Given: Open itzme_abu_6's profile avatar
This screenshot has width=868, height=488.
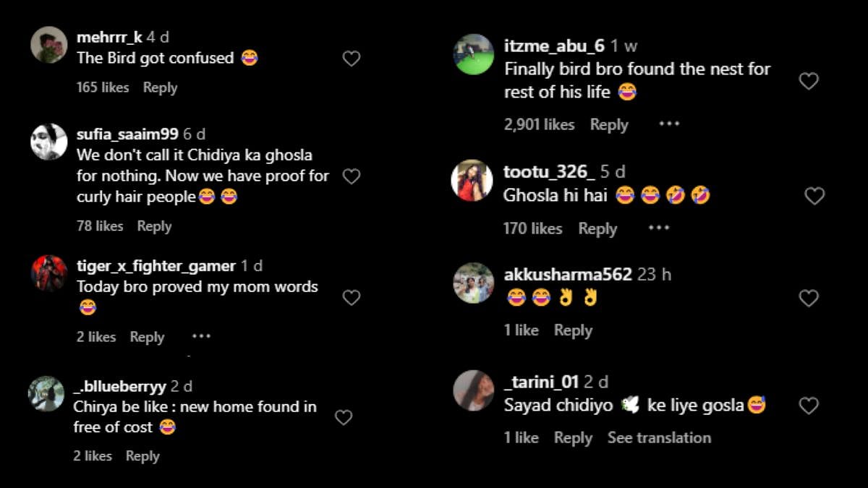Looking at the screenshot, I should (x=473, y=54).
